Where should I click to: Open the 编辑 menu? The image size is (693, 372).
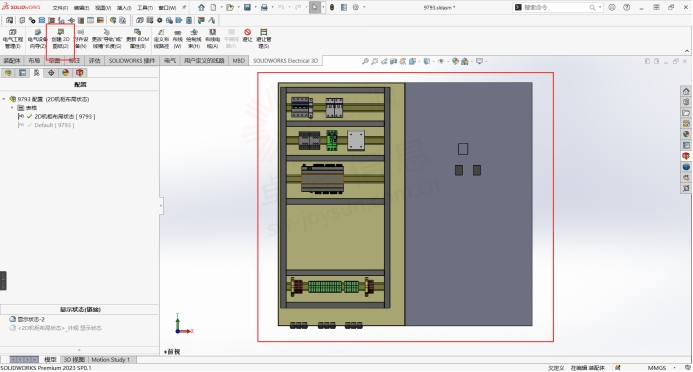point(81,8)
